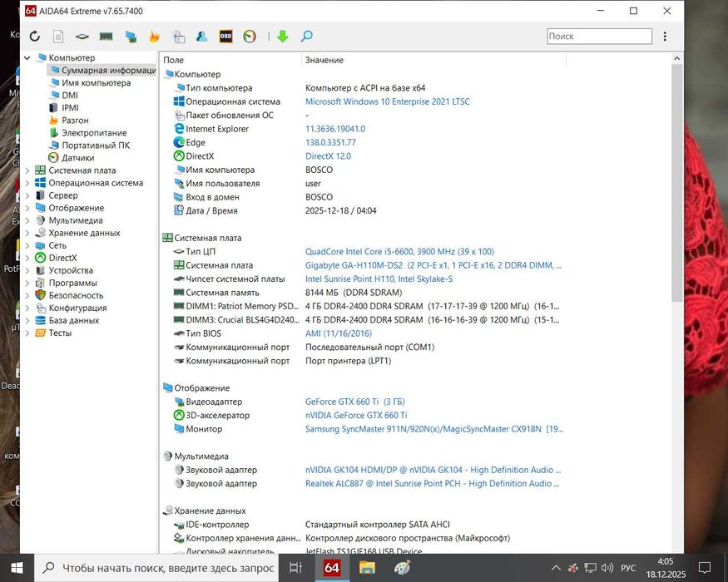728x582 pixels.
Task: Focus the Поиск search field
Action: [x=599, y=37]
